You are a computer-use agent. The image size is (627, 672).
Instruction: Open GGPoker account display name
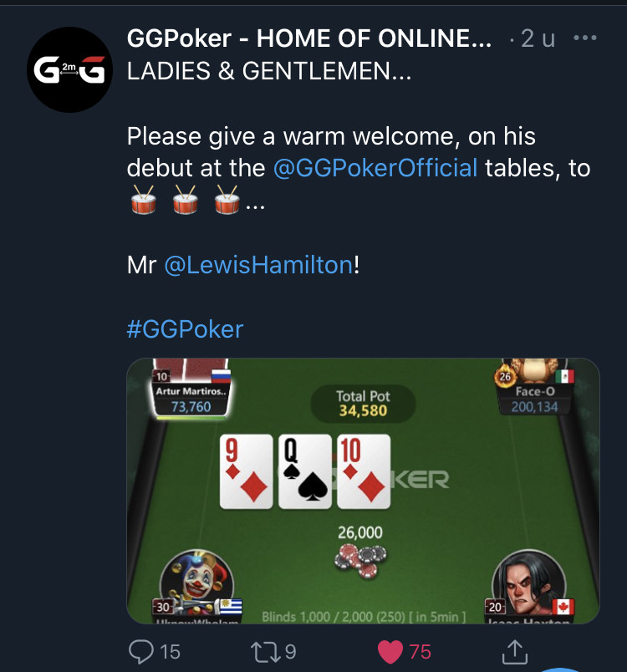(309, 38)
